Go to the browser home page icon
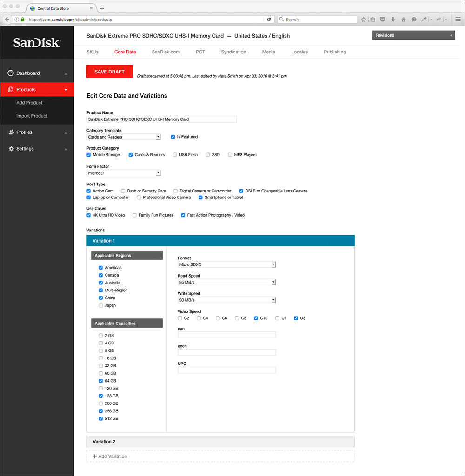The width and height of the screenshot is (465, 476). tap(403, 20)
